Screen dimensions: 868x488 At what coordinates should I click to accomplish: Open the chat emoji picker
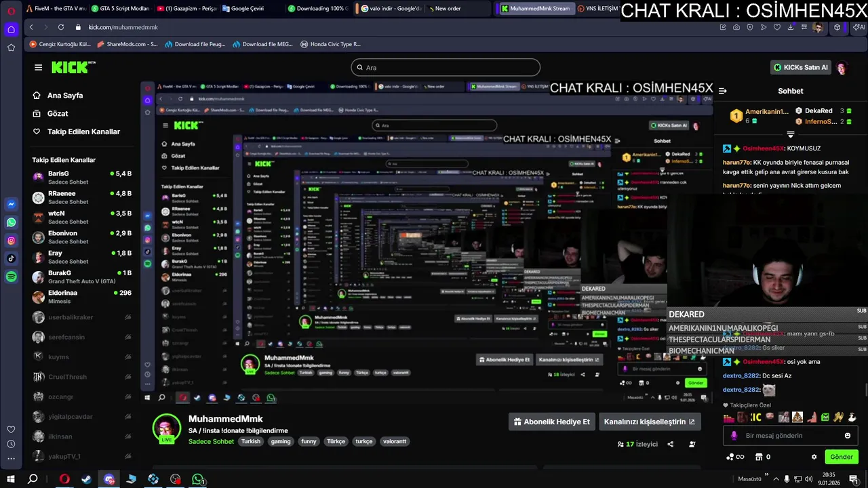coord(848,436)
